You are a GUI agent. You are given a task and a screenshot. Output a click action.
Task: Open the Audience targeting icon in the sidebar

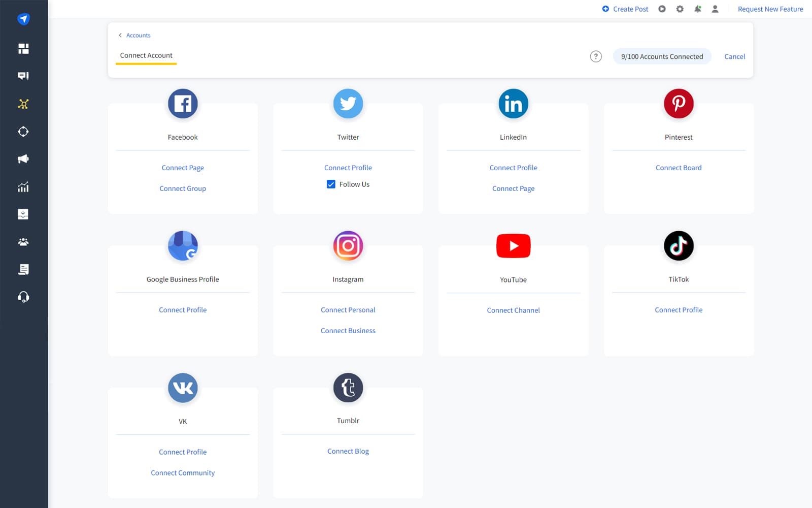(x=23, y=132)
